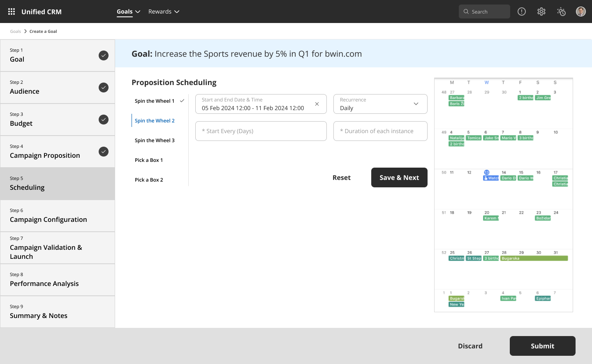592x364 pixels.
Task: Open the app launcher grid icon
Action: click(12, 12)
